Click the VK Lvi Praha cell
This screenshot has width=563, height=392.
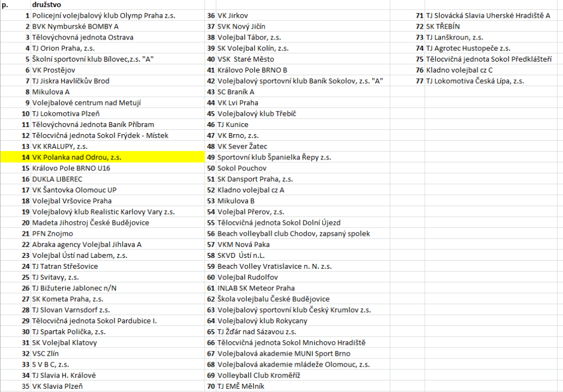tap(238, 103)
